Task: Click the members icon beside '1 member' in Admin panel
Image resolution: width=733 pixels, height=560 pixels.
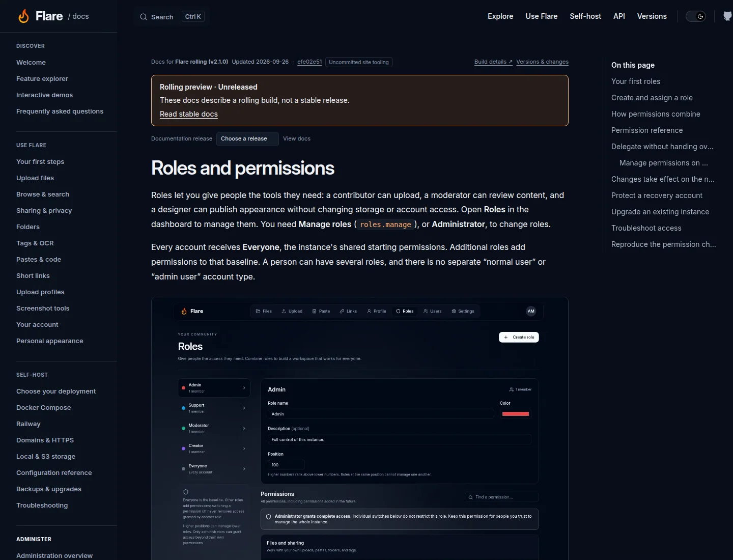Action: tap(512, 389)
